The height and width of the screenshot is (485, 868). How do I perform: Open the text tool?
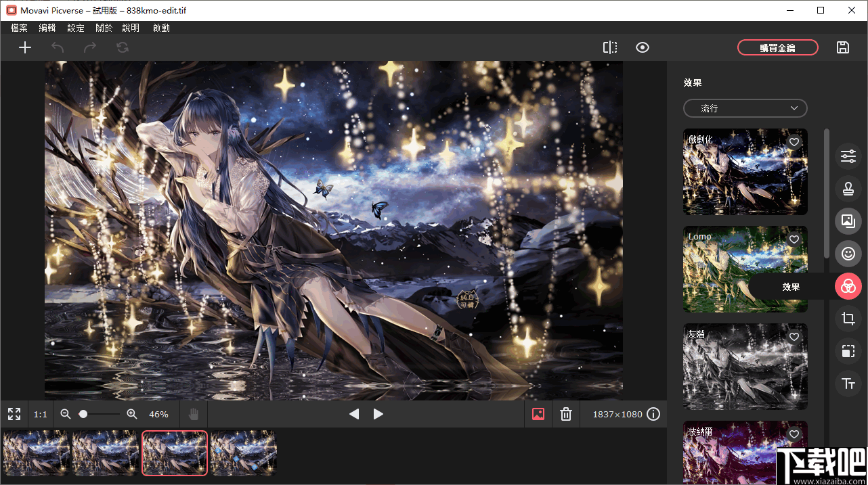pyautogui.click(x=848, y=384)
